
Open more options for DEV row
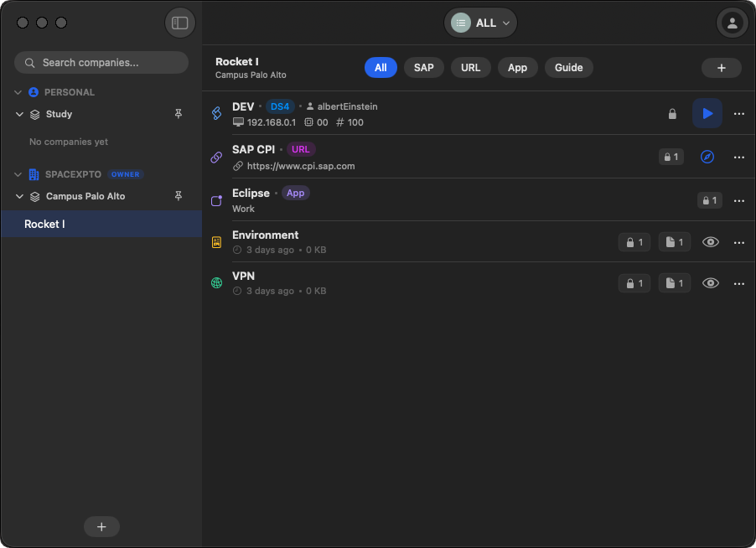pos(739,114)
